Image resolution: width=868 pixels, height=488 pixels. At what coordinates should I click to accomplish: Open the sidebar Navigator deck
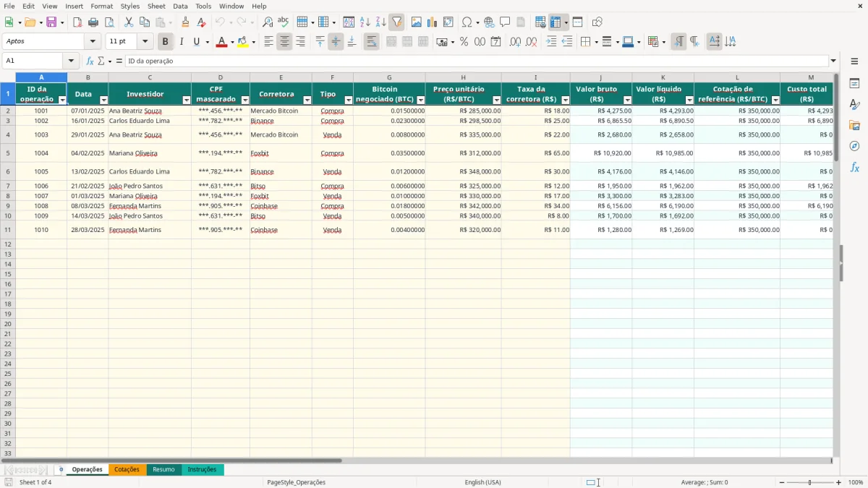click(x=854, y=147)
